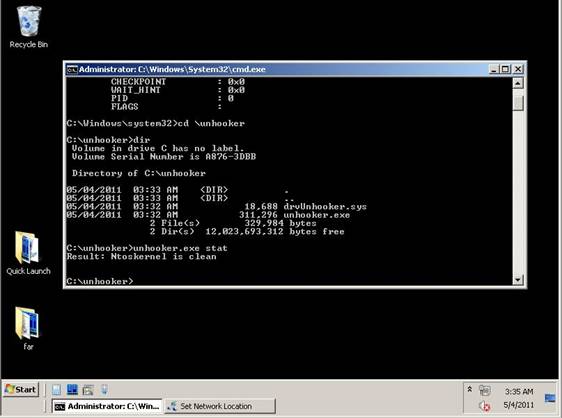Click the 'Directory of C:\unhooker' line

139,173
